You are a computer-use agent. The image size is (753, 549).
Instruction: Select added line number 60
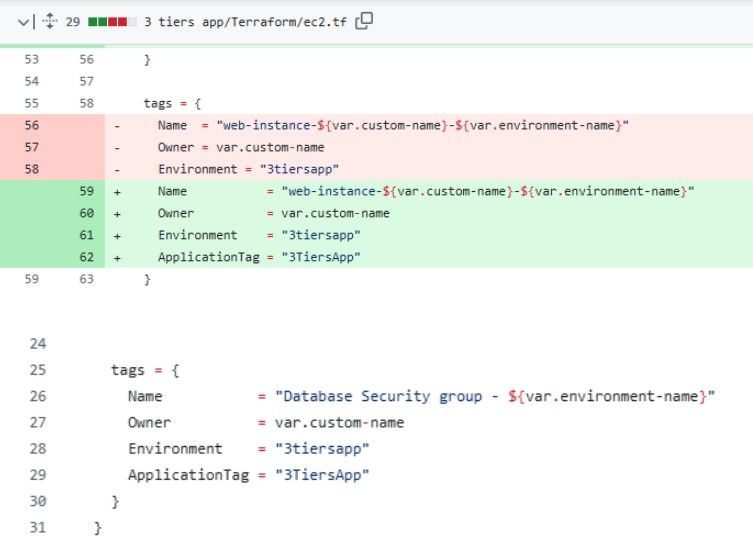point(85,213)
